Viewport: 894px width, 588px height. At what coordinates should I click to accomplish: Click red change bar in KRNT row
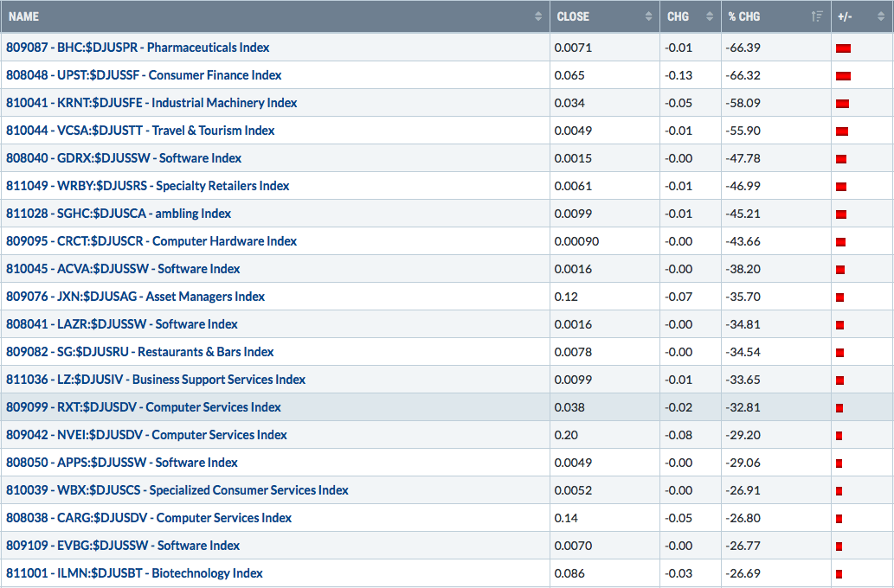[x=843, y=104]
